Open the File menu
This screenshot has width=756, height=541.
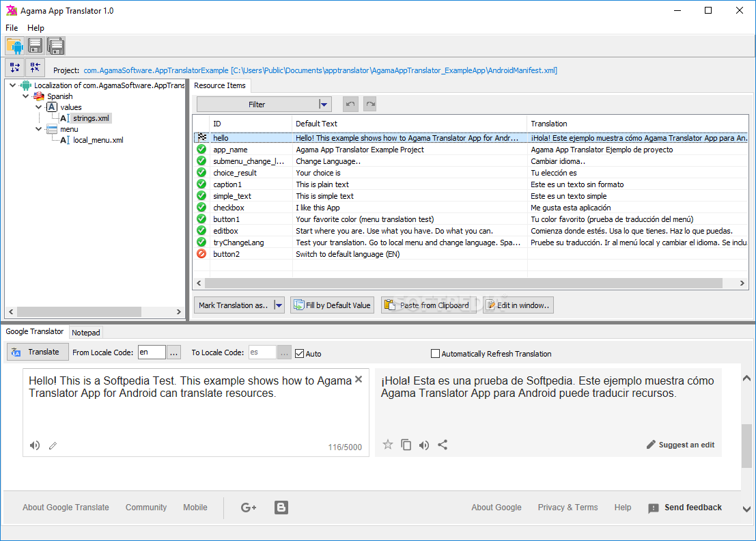(12, 28)
